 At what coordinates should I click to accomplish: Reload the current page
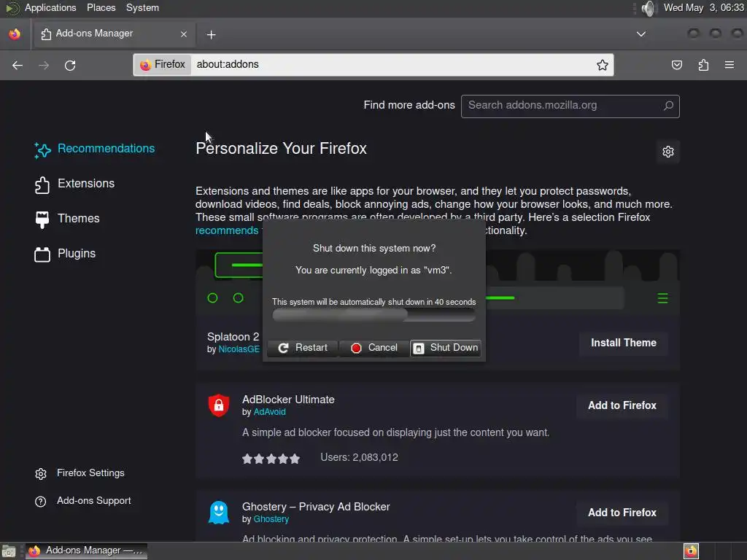tap(70, 65)
